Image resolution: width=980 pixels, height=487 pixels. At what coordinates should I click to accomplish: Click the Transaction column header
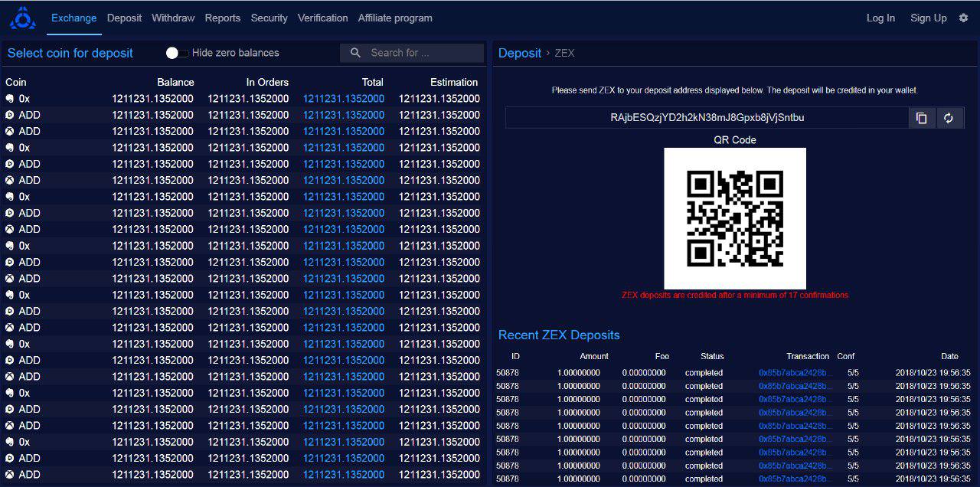(x=808, y=356)
